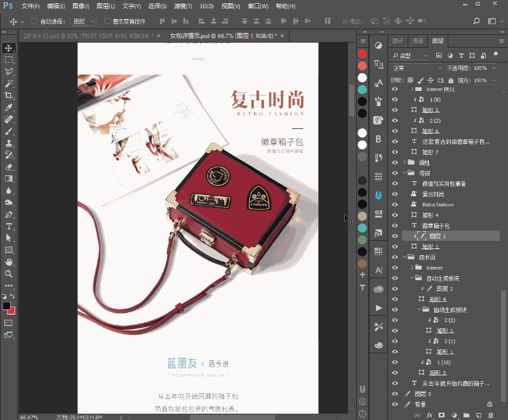The width and height of the screenshot is (508, 420).
Task: Open the 填充 fill dropdown arrow
Action: (494, 80)
